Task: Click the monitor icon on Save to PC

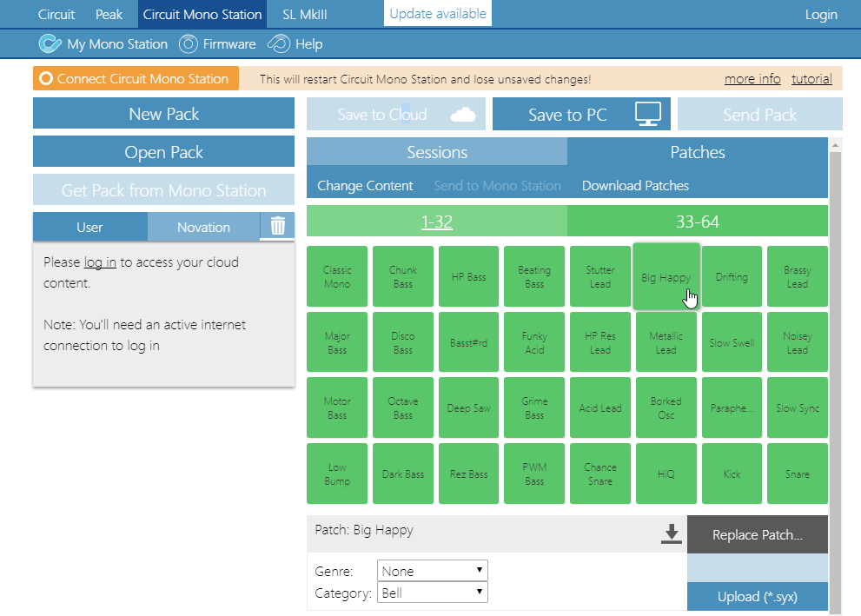Action: point(648,114)
